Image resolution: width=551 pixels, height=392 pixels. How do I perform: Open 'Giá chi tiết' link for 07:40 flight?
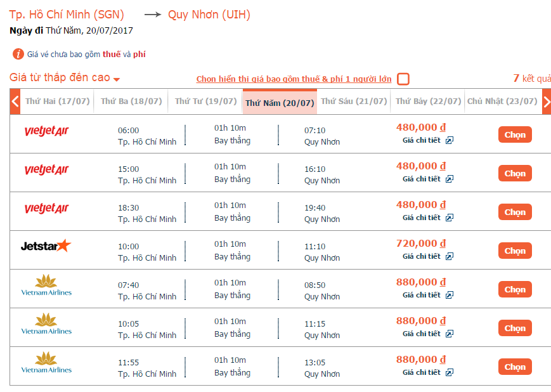[x=421, y=295]
